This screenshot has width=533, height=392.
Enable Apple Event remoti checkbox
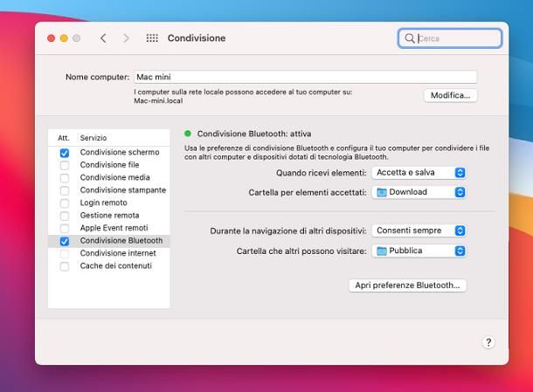click(65, 228)
